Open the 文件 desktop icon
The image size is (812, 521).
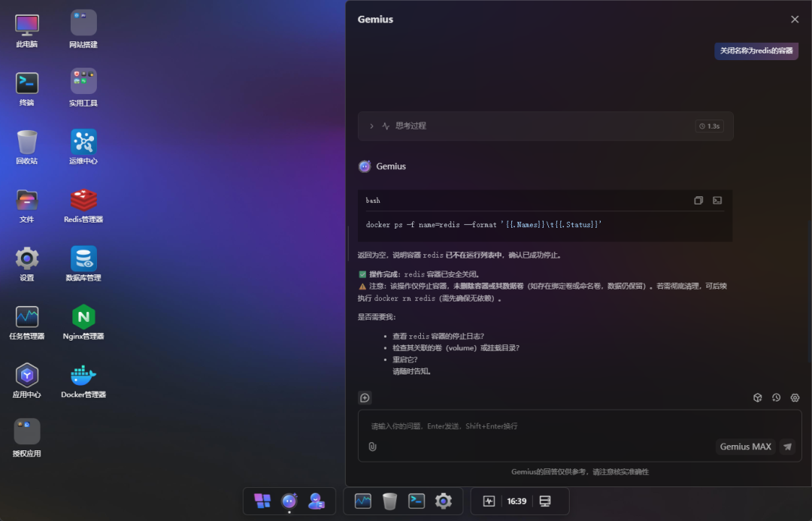pyautogui.click(x=27, y=206)
